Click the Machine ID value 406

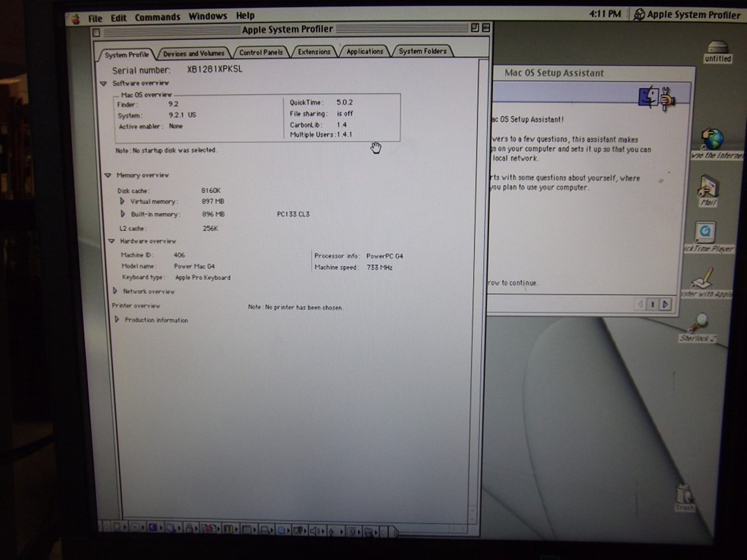pos(179,255)
